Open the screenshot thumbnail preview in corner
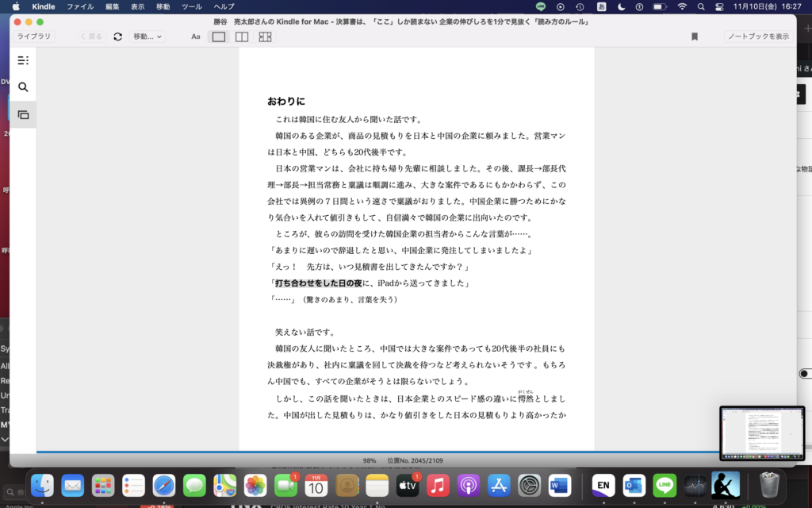Viewport: 812px width, 508px height. click(761, 433)
